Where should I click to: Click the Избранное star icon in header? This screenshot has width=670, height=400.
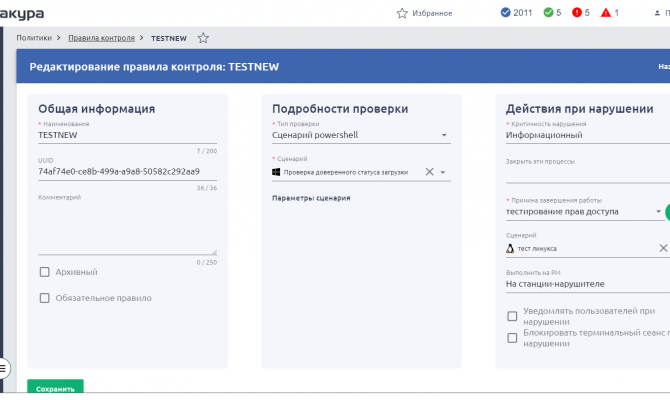[x=402, y=13]
